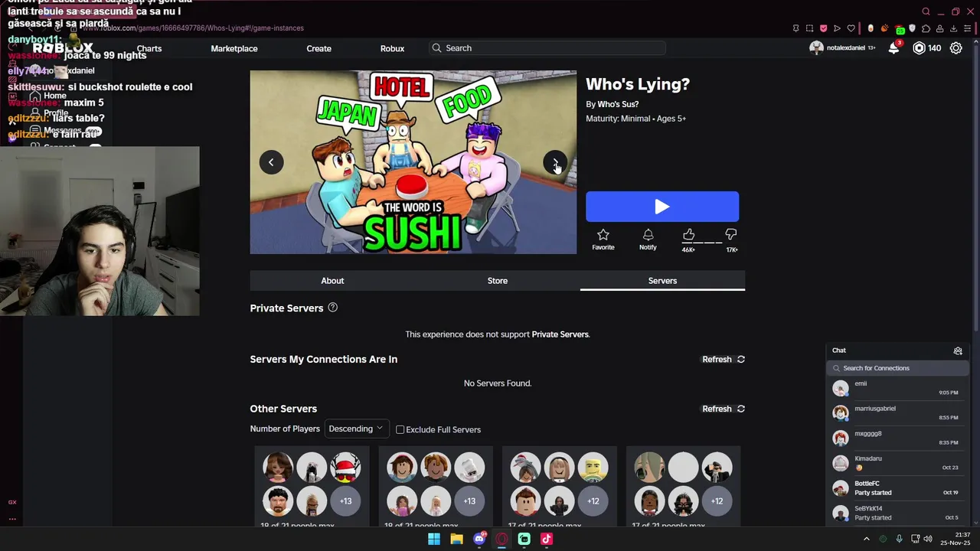Switch to the Store tab

[498, 281]
